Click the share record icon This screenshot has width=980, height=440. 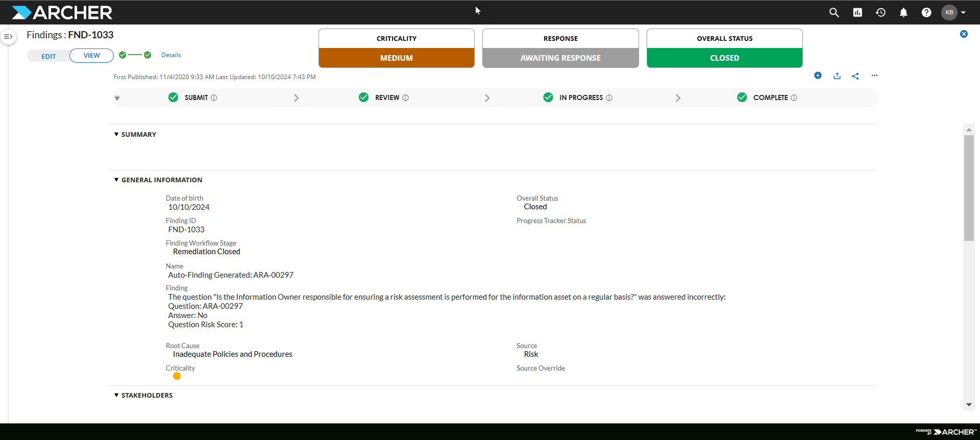tap(855, 76)
